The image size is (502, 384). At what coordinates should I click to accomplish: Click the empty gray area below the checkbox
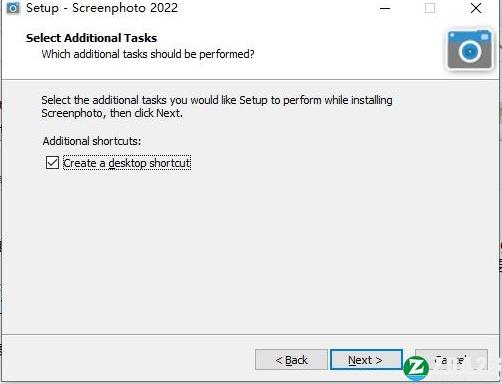(x=250, y=250)
